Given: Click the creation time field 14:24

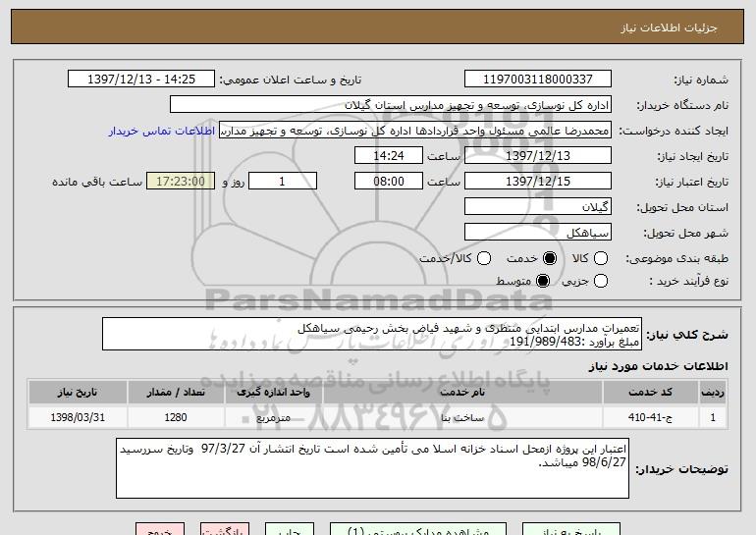Looking at the screenshot, I should (x=389, y=156).
